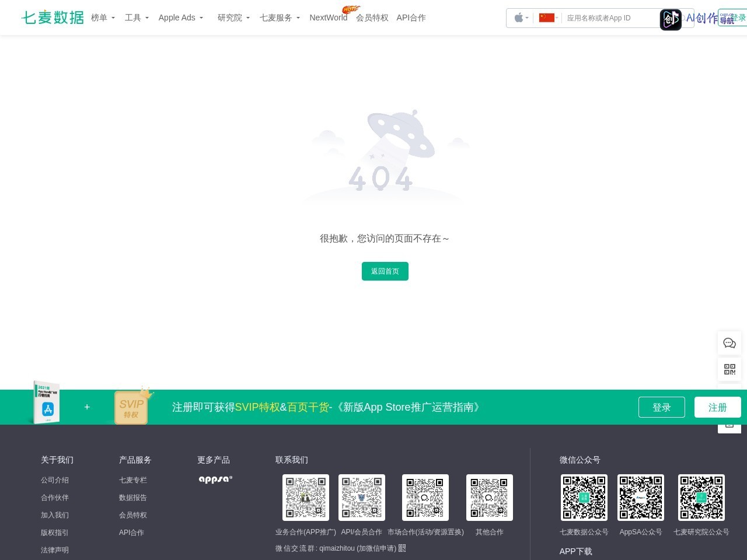This screenshot has height=560, width=747.
Task: Open 合作伙伴 footer link
Action: 55,498
